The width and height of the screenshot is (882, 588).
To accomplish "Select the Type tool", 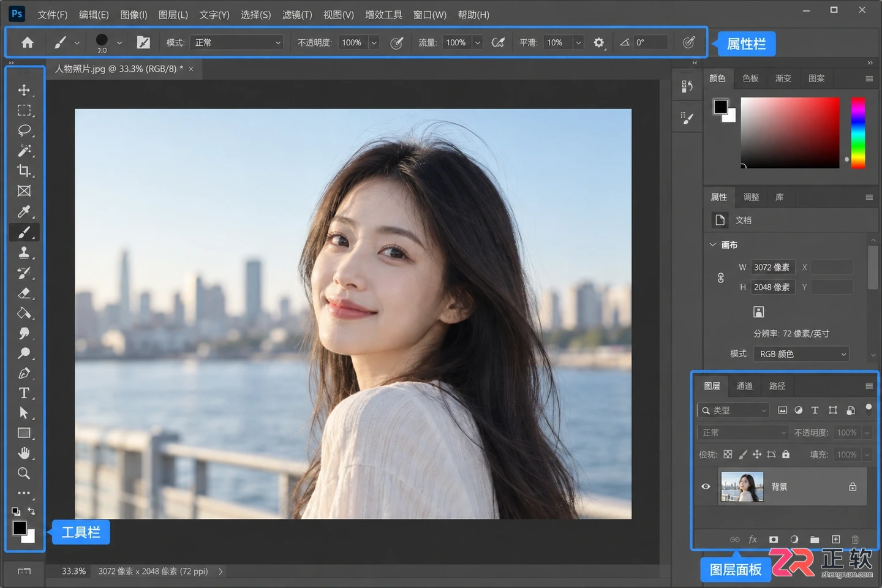I will pos(24,393).
